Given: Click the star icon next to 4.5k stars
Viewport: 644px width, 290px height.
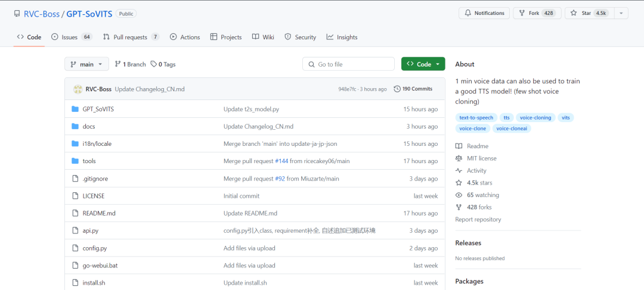Looking at the screenshot, I should [x=459, y=183].
